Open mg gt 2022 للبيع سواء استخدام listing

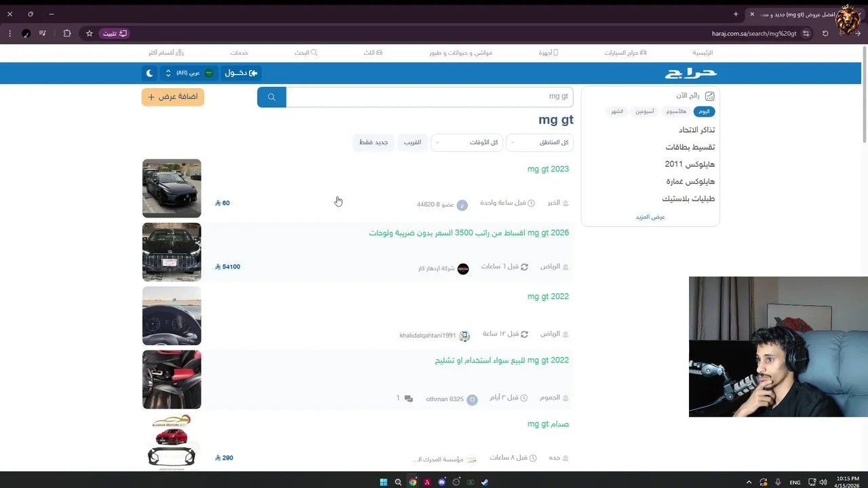(x=502, y=360)
